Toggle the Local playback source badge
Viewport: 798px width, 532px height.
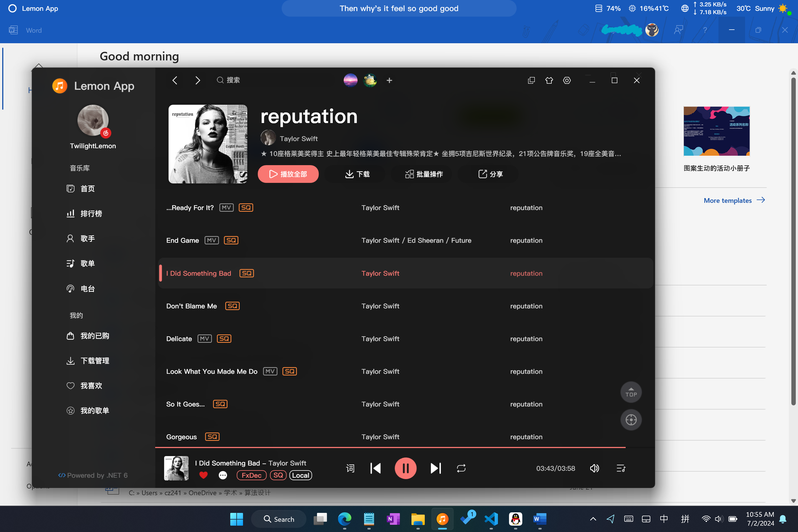[x=301, y=475]
